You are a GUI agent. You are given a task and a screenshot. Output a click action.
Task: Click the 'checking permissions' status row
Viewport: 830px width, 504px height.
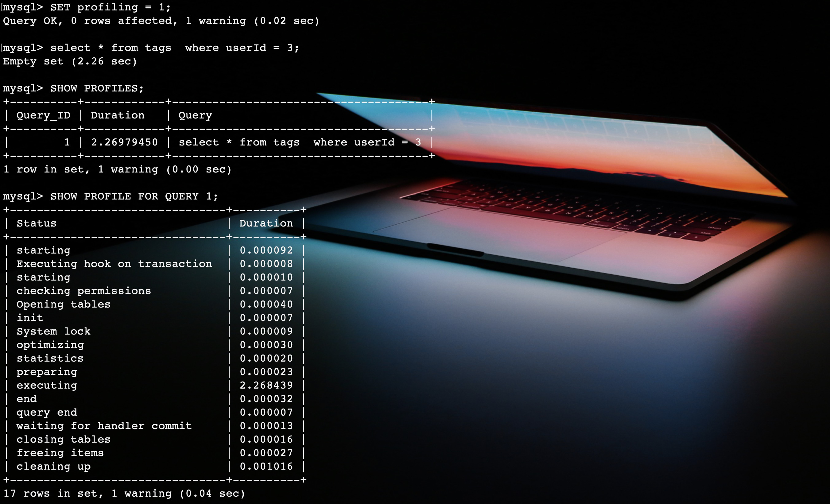[x=84, y=291]
